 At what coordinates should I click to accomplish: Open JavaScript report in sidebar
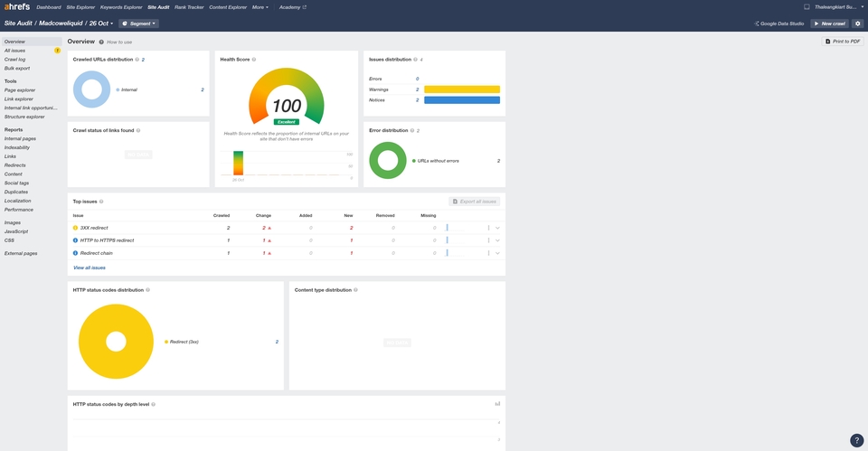tap(16, 232)
